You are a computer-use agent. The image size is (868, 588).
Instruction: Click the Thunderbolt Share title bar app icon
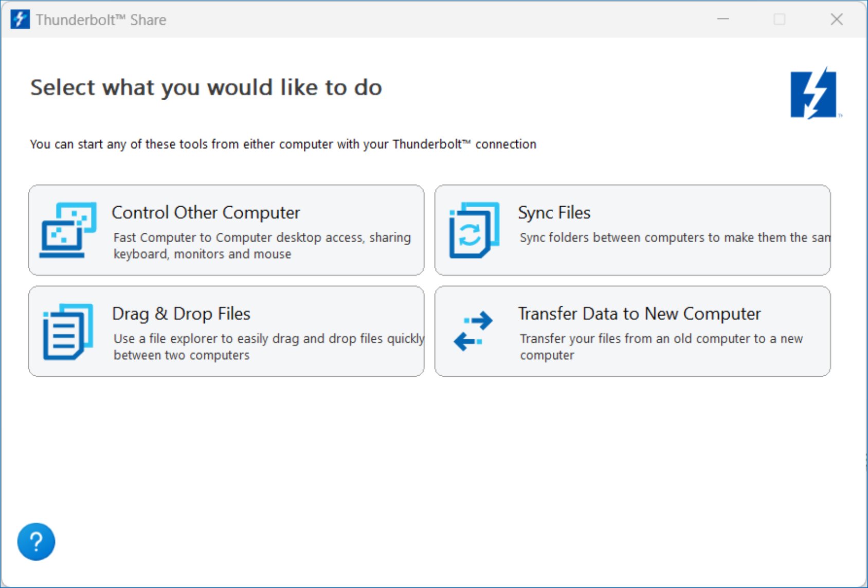click(20, 20)
